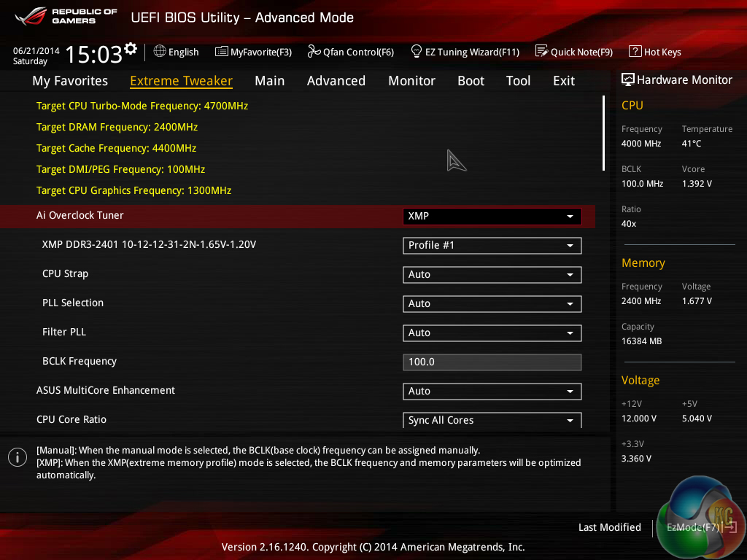
Task: Open the Boot tab
Action: [x=471, y=81]
